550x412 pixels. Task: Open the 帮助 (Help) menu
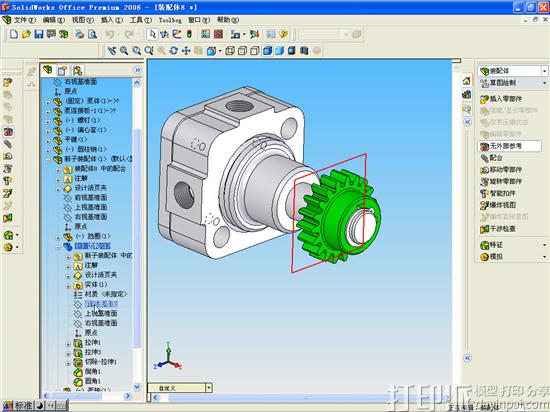228,20
